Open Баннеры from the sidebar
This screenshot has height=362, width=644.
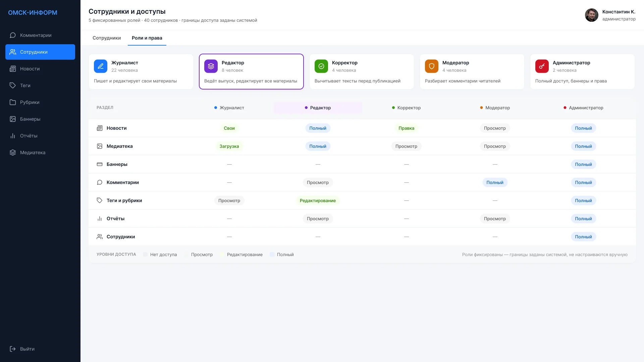click(40, 119)
